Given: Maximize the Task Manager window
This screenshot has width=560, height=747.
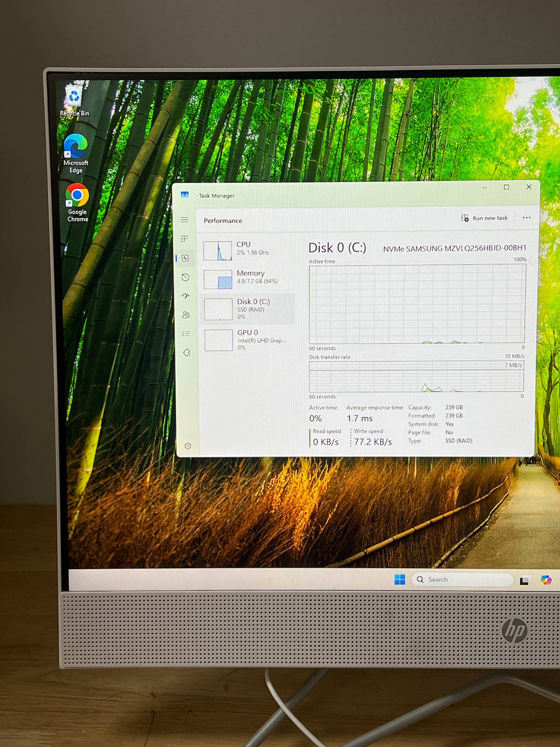Looking at the screenshot, I should [x=506, y=187].
